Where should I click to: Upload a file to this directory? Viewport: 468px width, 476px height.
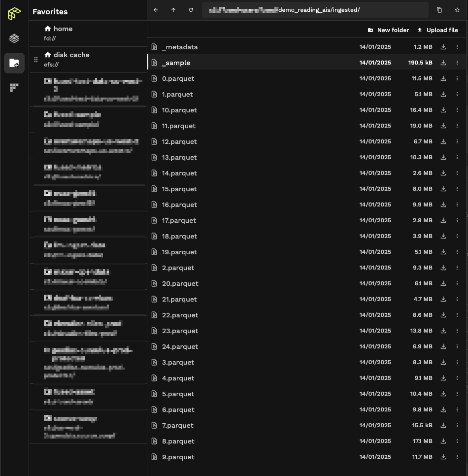pyautogui.click(x=437, y=30)
